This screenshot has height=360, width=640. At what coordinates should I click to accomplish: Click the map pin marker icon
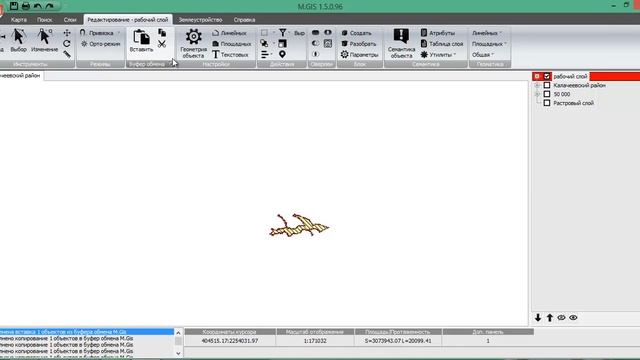pyautogui.click(x=282, y=54)
